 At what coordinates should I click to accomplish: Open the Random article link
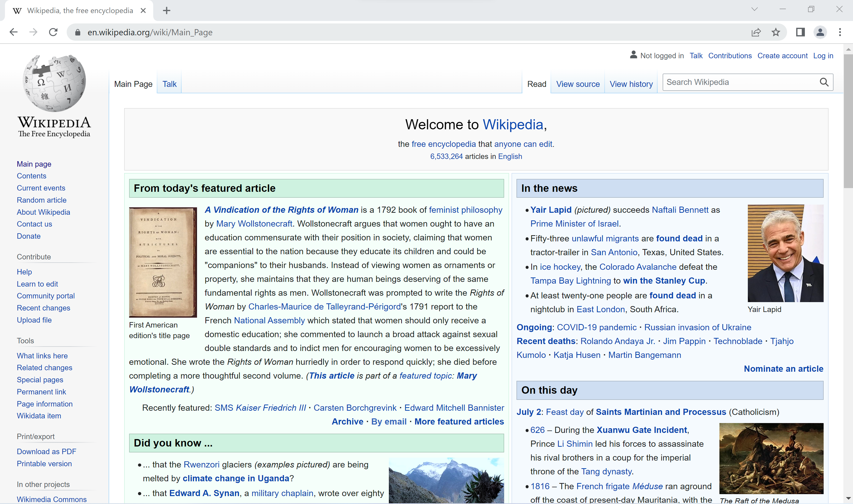[x=42, y=200]
